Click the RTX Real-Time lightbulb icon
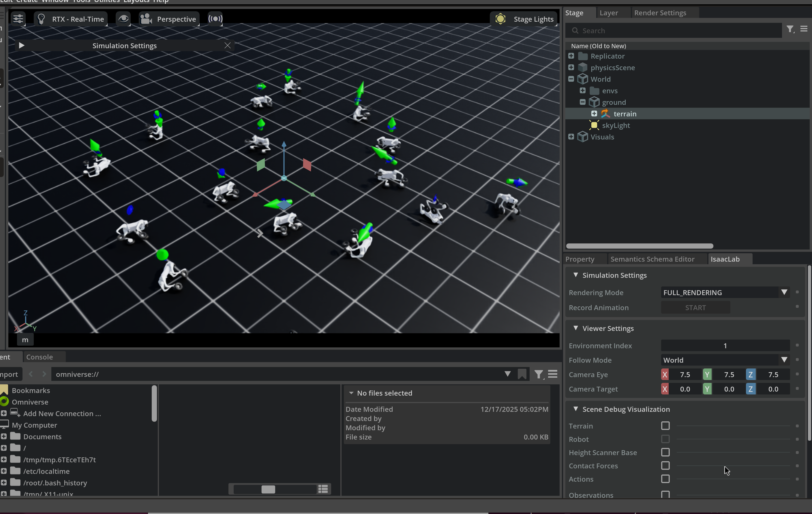 [42, 19]
